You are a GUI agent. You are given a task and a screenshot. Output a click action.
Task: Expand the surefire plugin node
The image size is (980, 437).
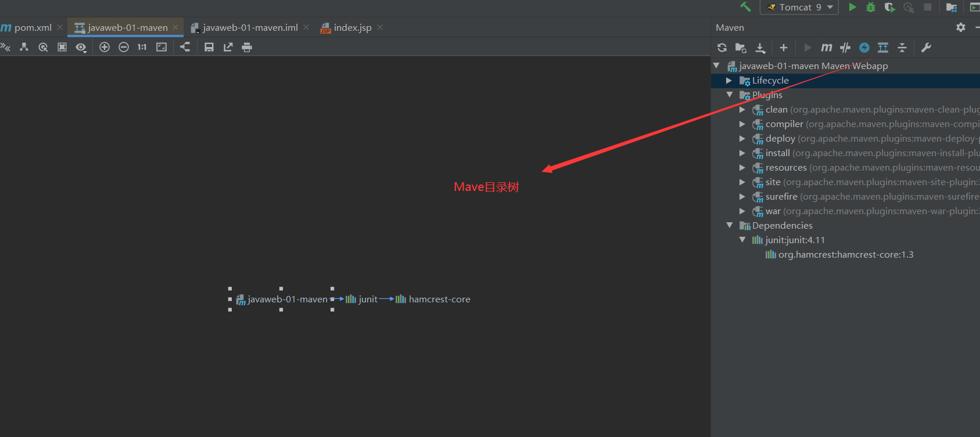[x=742, y=196]
